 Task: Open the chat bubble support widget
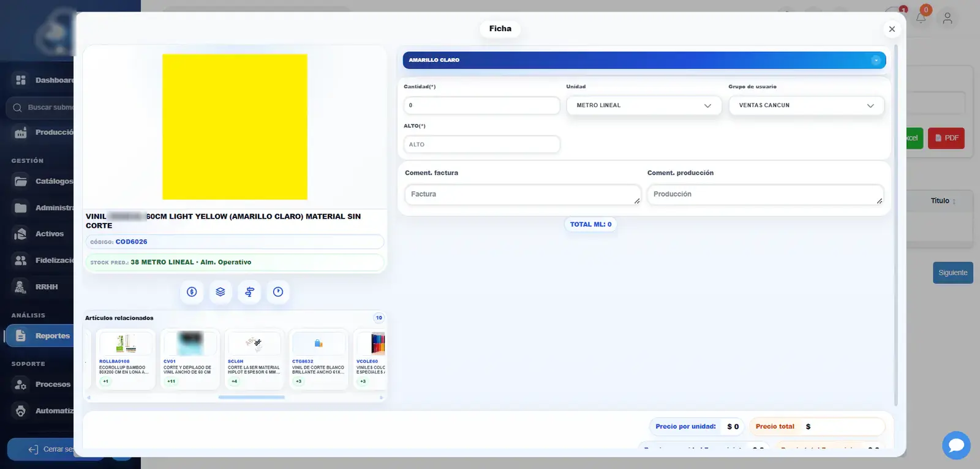[956, 445]
